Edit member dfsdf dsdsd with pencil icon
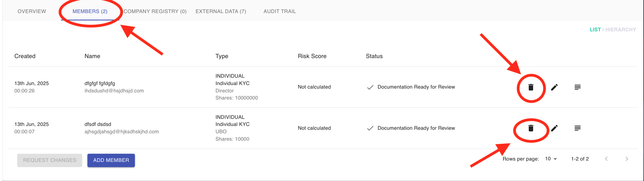 click(x=554, y=128)
